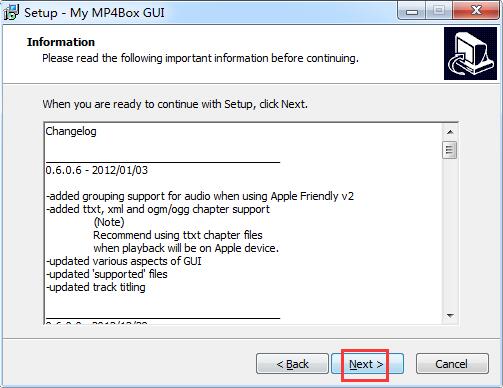Click the changelog scrollbar down arrow
Viewport: 503px width, 388px height.
(x=450, y=315)
